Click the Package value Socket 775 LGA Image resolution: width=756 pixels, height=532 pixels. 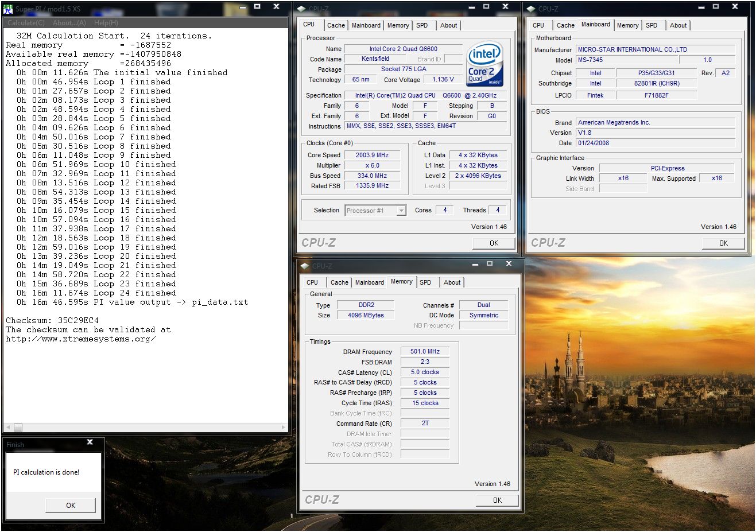pos(404,69)
